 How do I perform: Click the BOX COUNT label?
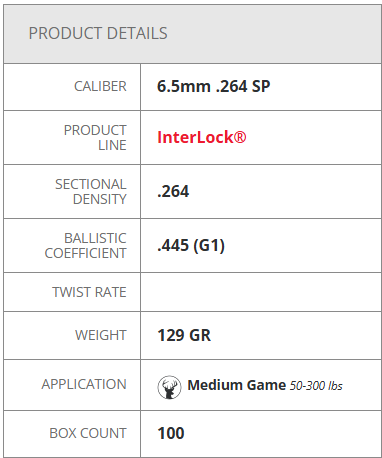88,433
